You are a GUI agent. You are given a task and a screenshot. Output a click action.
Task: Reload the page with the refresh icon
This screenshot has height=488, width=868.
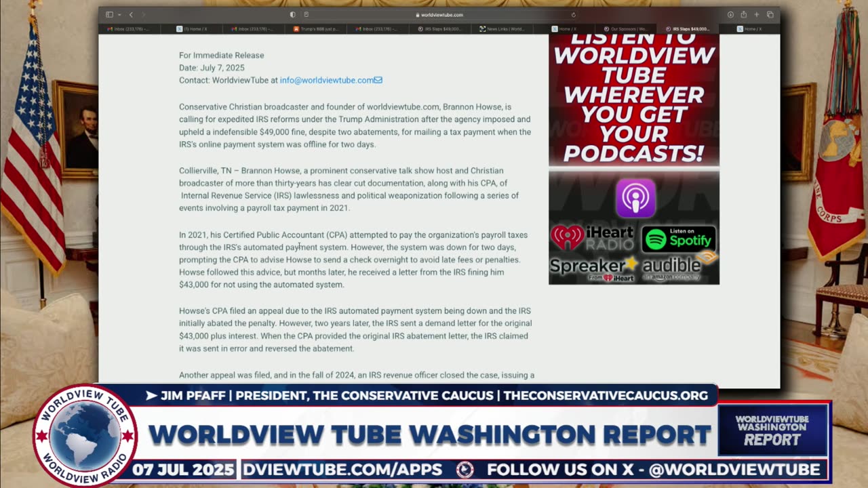573,14
